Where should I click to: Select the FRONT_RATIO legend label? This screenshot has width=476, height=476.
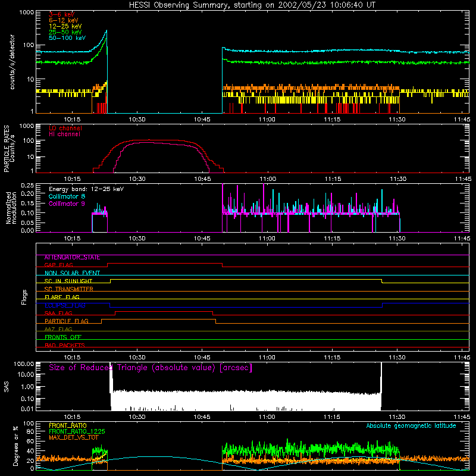(x=68, y=425)
